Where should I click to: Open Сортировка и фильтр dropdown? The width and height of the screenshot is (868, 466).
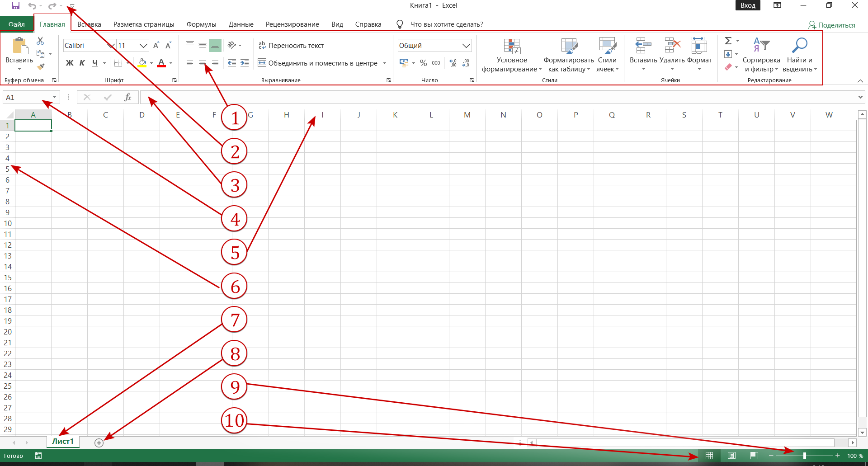[x=761, y=55]
